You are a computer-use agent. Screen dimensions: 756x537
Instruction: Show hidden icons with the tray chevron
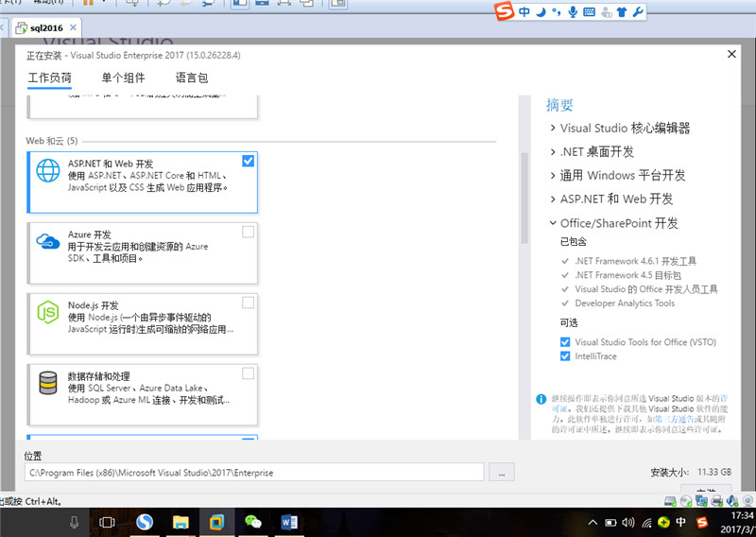tap(593, 523)
